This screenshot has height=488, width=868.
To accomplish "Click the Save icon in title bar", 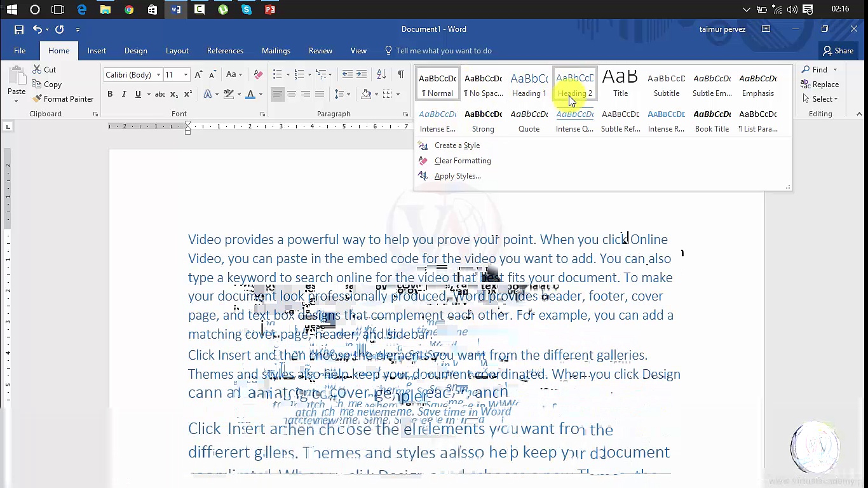I will (x=19, y=29).
